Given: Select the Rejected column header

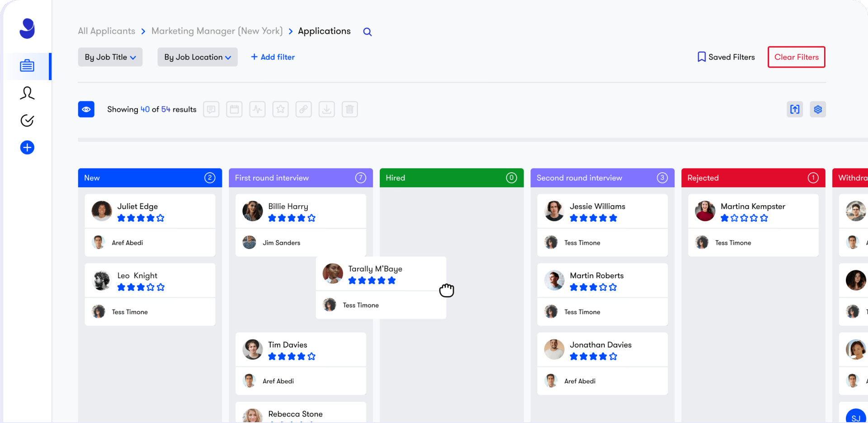Looking at the screenshot, I should click(754, 178).
